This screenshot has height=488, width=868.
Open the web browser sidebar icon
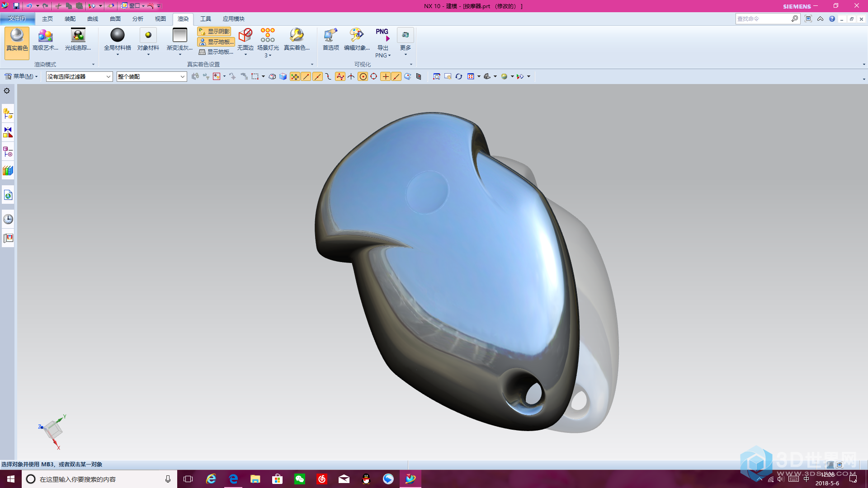coord(8,195)
